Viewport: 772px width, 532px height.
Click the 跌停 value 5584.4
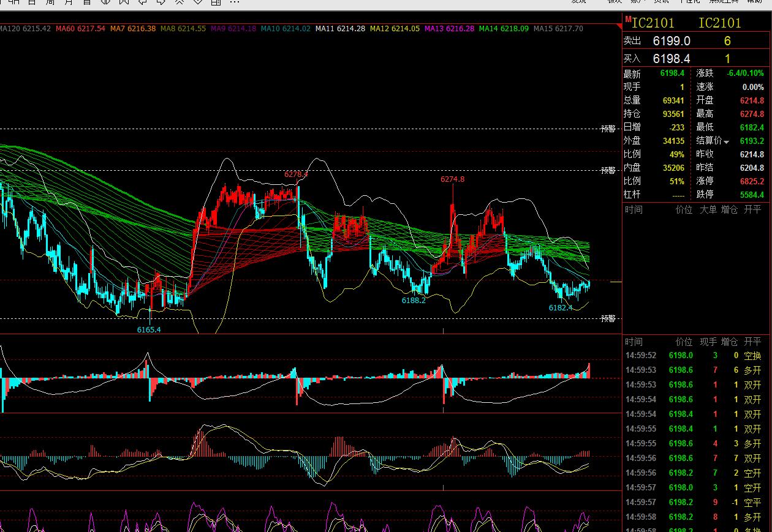pyautogui.click(x=752, y=195)
